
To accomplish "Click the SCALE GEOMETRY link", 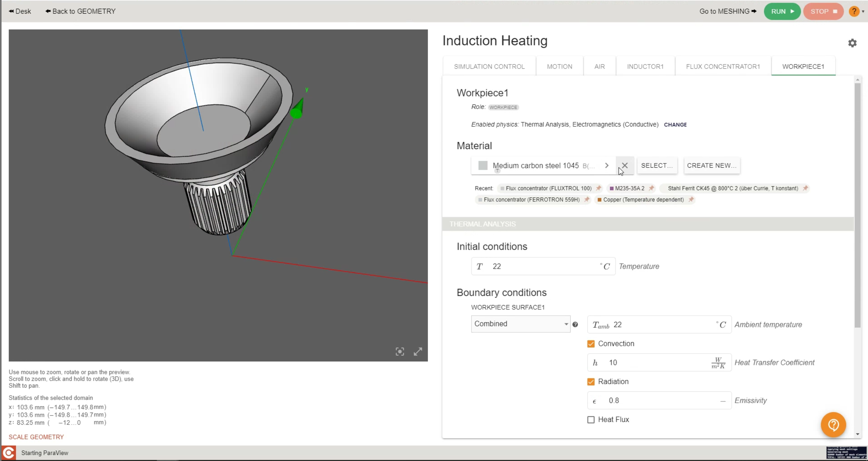I will [x=36, y=437].
